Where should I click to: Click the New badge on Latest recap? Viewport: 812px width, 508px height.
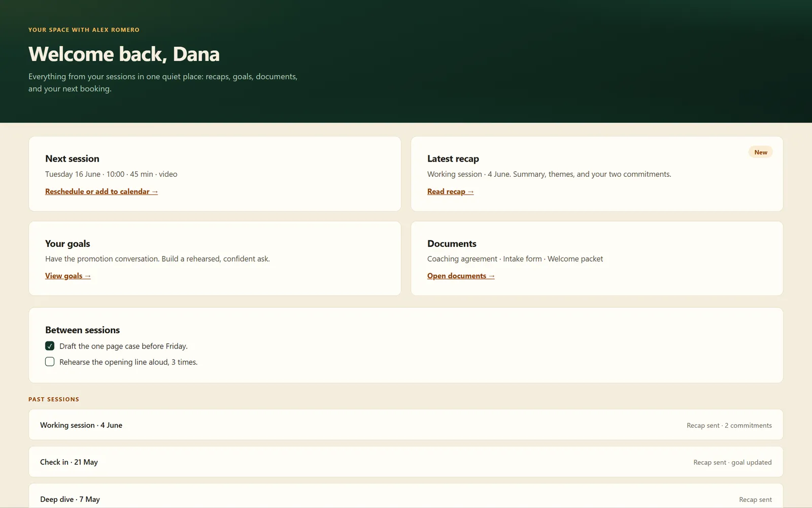760,152
